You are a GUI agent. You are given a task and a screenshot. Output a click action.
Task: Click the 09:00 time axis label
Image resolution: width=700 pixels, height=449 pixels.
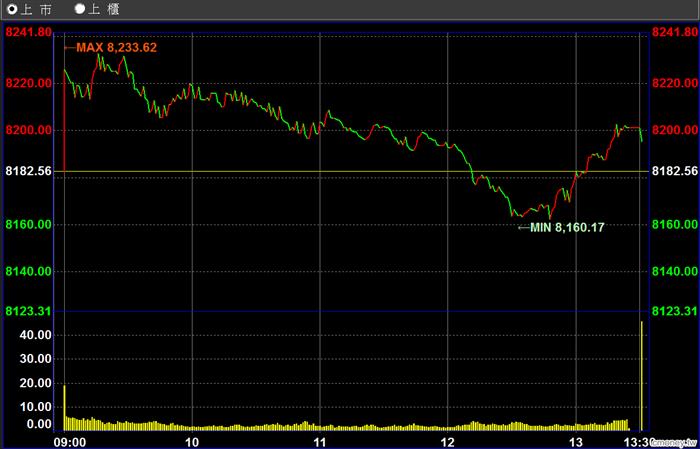point(69,441)
